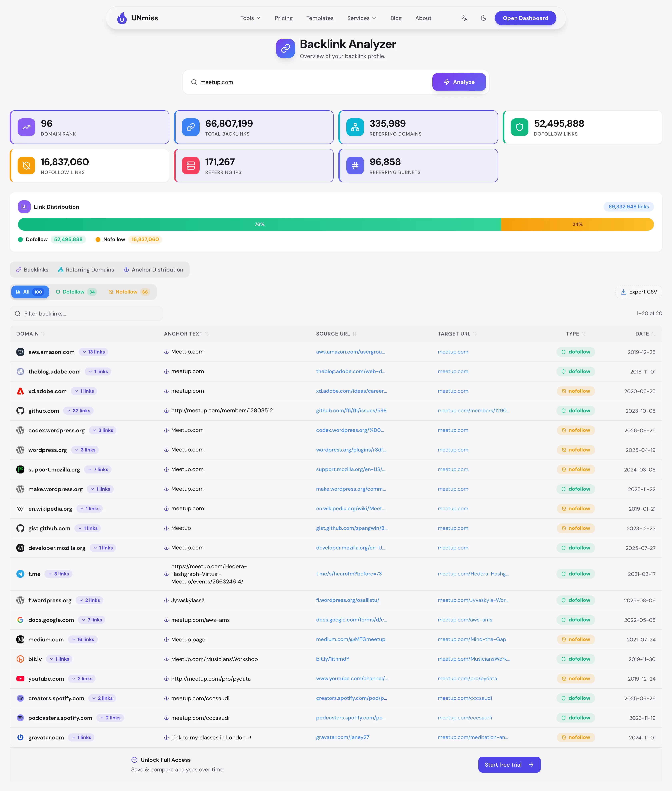This screenshot has height=791, width=672.
Task: Click the Filter backlinks input
Action: (86, 314)
